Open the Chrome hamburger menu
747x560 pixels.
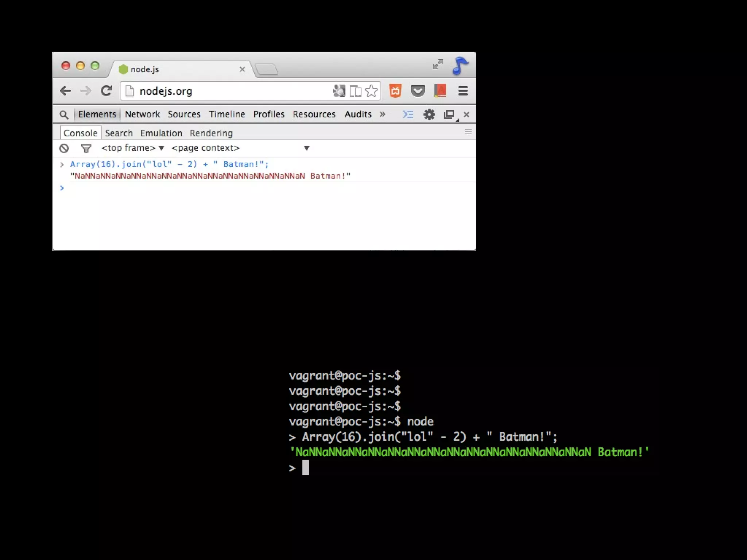pos(463,91)
